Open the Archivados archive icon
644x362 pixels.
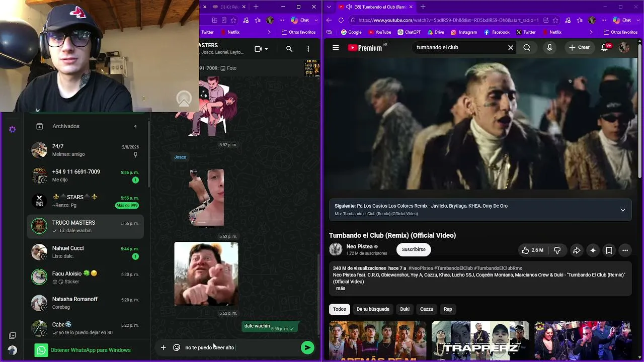pyautogui.click(x=40, y=126)
